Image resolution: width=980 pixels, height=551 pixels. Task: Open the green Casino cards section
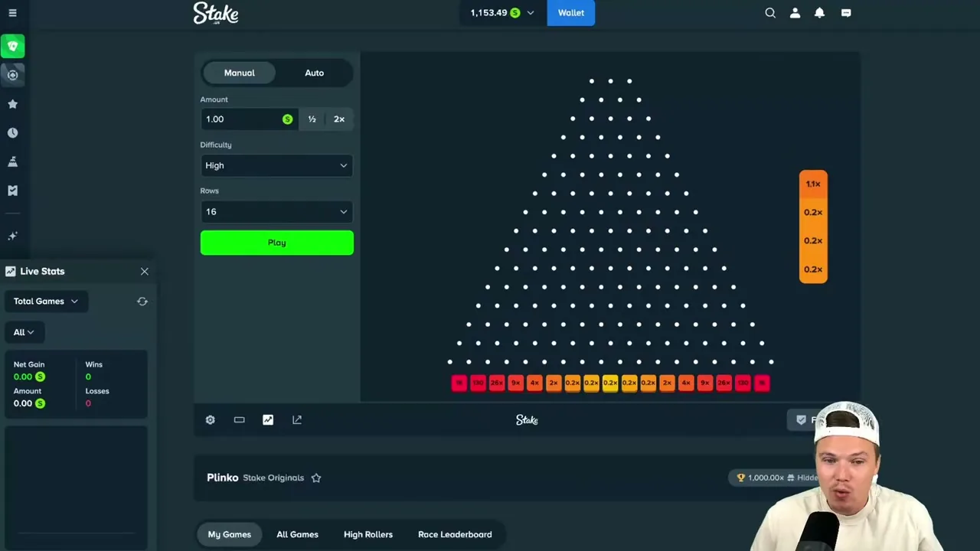point(12,47)
